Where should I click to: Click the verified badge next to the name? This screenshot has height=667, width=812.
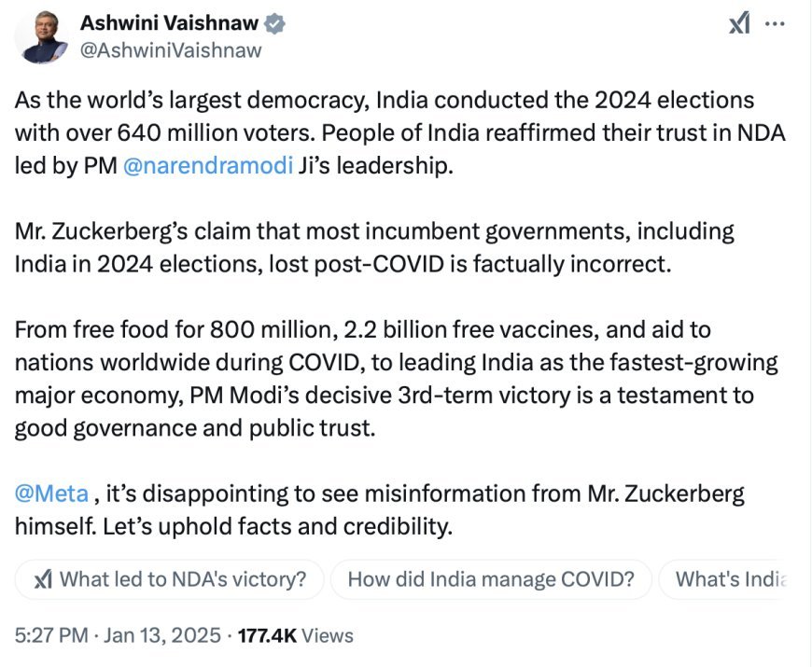[x=274, y=24]
